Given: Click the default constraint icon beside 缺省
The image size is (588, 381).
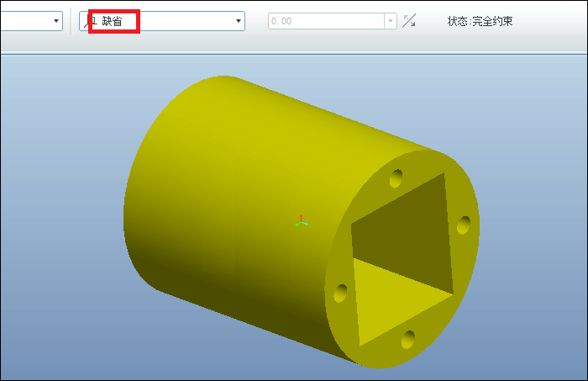Looking at the screenshot, I should [90, 21].
